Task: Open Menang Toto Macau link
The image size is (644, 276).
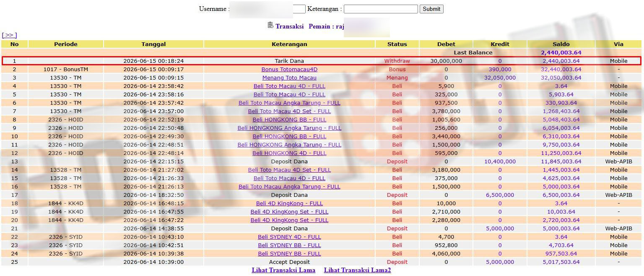Action: click(289, 78)
